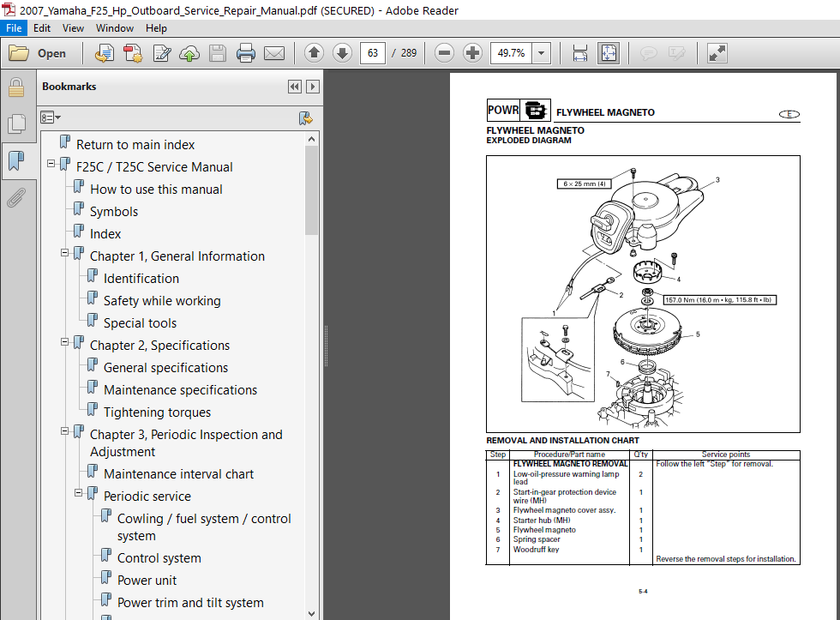Click the zoom value field 49.7%
This screenshot has width=840, height=620.
click(511, 53)
